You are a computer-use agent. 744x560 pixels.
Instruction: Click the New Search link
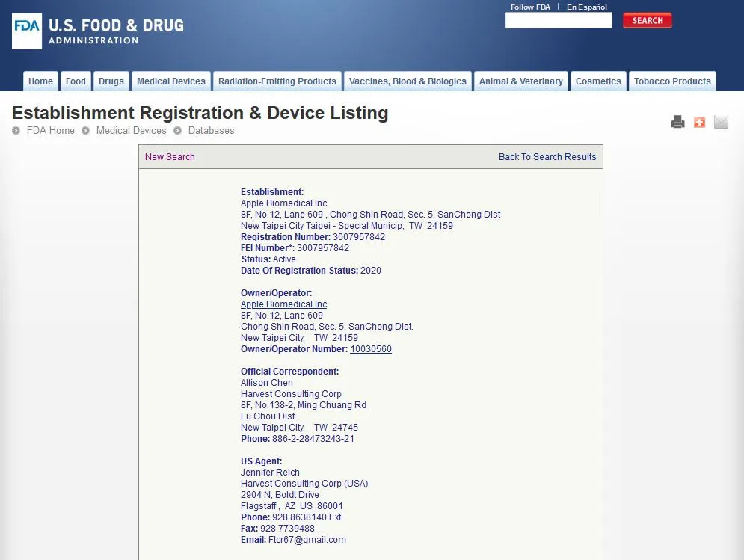coord(170,156)
